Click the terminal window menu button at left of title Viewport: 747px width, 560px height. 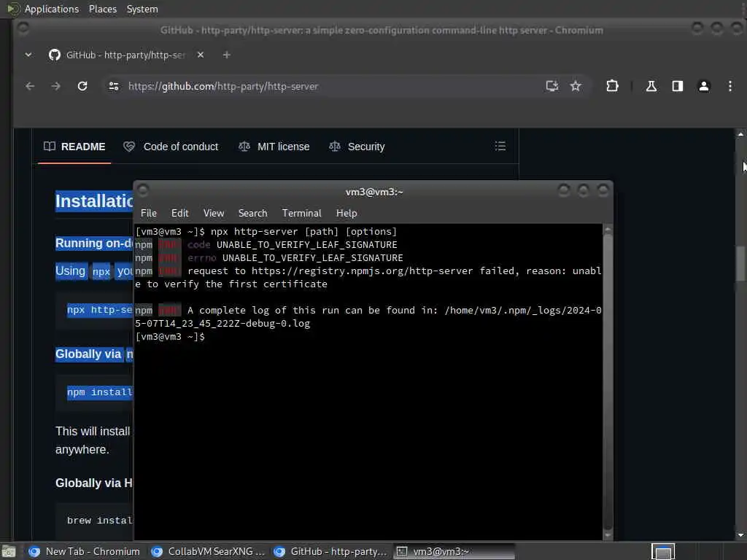[143, 190]
